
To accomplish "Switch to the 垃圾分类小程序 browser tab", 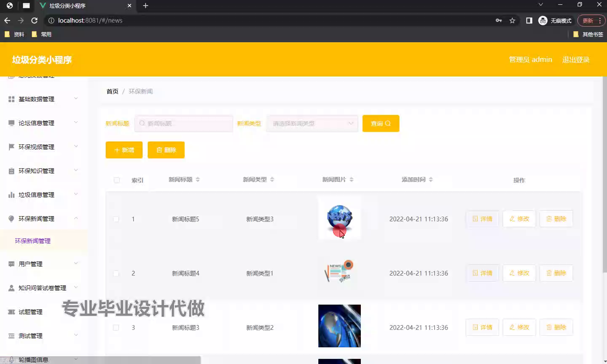I will coord(86,5).
